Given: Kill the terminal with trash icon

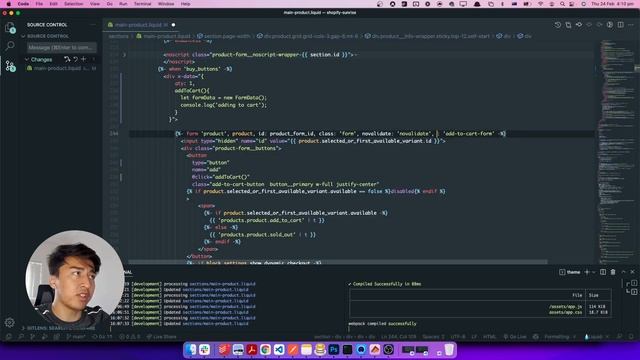Looking at the screenshot, I should 613,272.
